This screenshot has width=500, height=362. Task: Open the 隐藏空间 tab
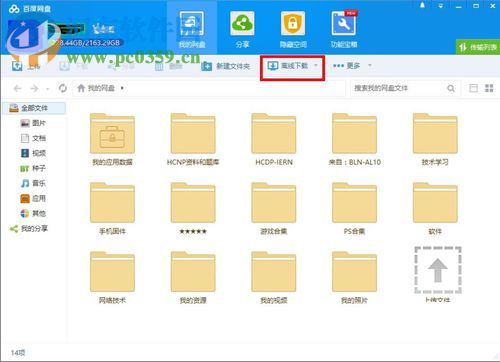pyautogui.click(x=293, y=29)
